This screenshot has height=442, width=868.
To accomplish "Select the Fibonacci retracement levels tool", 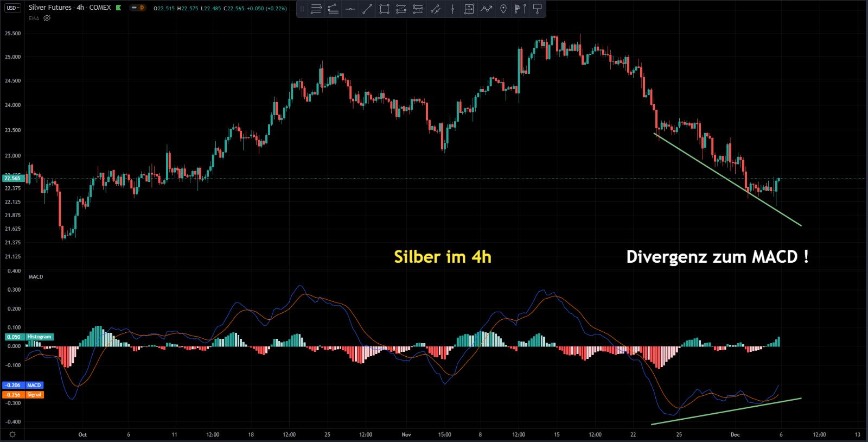I will tap(401, 9).
